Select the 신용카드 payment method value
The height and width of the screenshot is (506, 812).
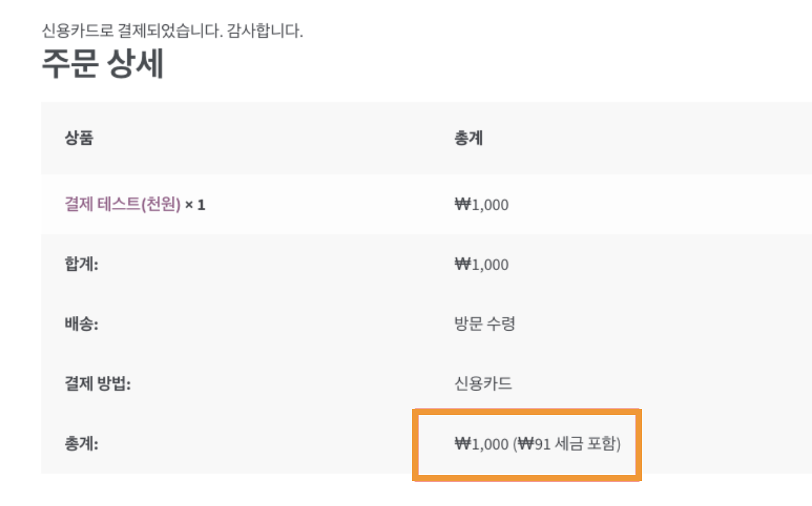tap(483, 384)
